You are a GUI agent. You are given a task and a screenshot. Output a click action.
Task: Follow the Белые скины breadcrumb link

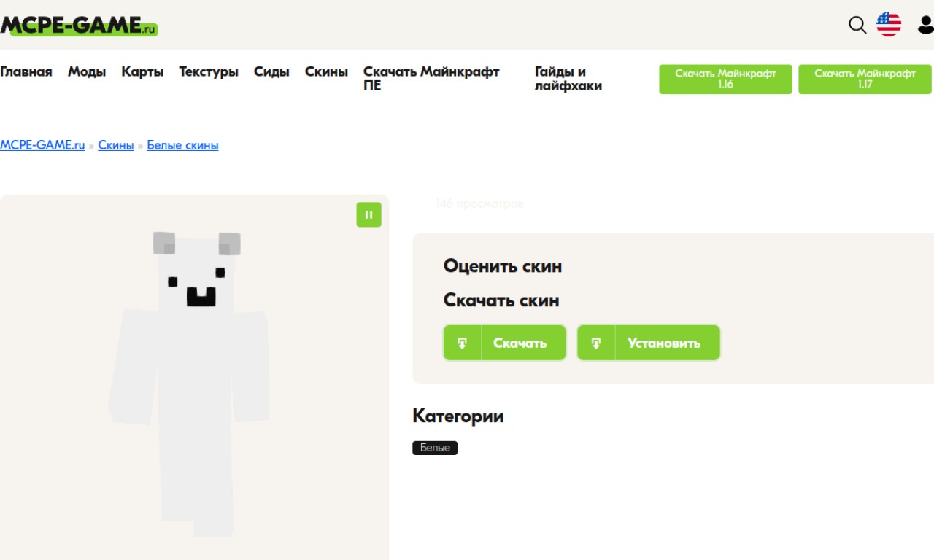coord(182,145)
